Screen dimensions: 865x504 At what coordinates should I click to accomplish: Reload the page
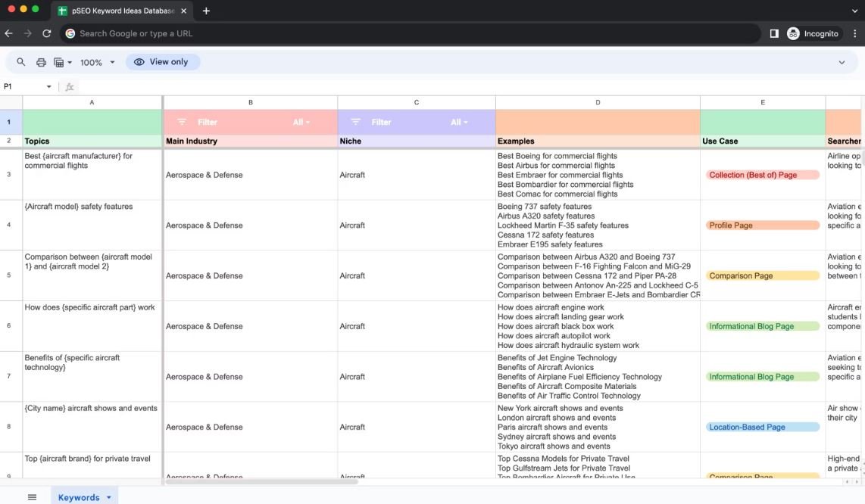tap(47, 33)
